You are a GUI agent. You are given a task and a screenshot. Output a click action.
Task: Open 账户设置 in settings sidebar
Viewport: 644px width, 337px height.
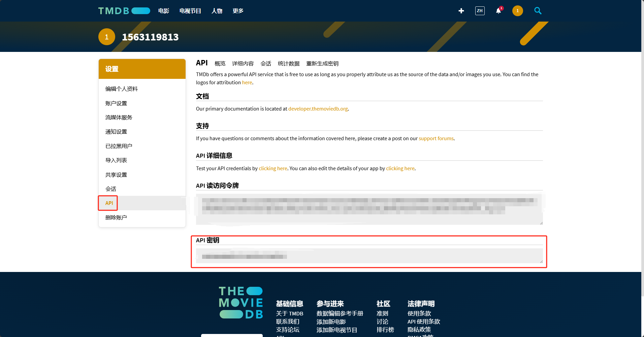[x=116, y=103]
